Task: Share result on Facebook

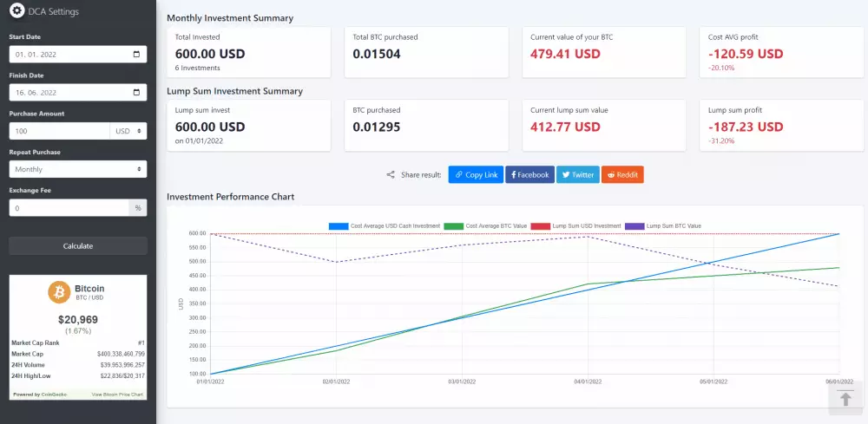Action: click(x=529, y=175)
